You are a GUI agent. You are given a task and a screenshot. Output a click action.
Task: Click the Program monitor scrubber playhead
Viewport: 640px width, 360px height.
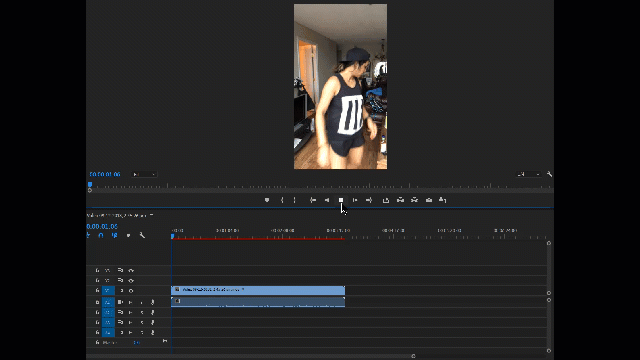coord(90,184)
